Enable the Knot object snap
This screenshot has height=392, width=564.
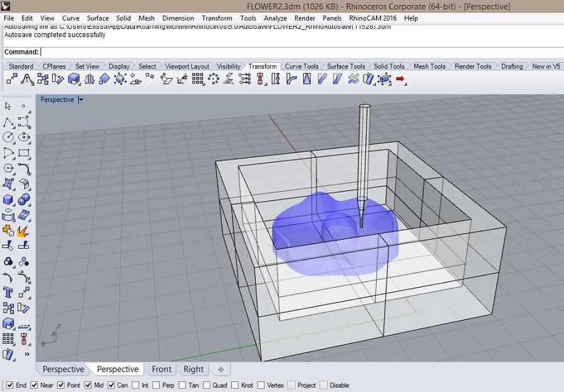coord(235,385)
